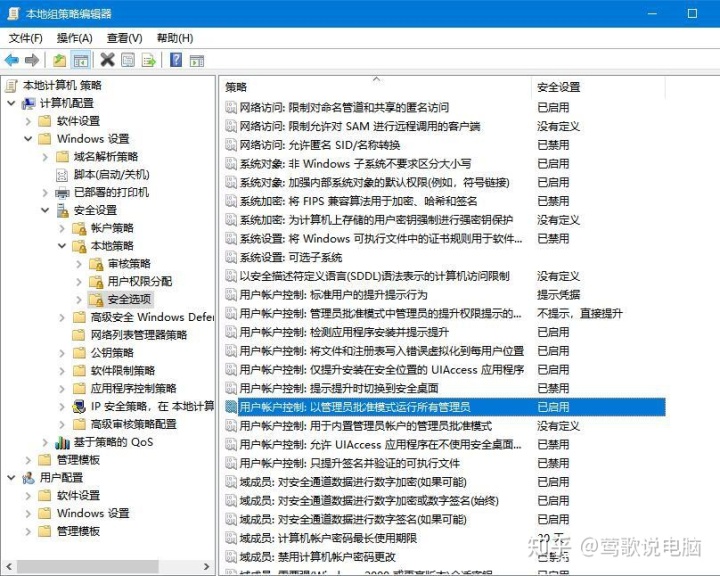Screen dimensions: 720x576
Task: Click tree pane horizontal scrollbar left arrow
Action: [8, 566]
